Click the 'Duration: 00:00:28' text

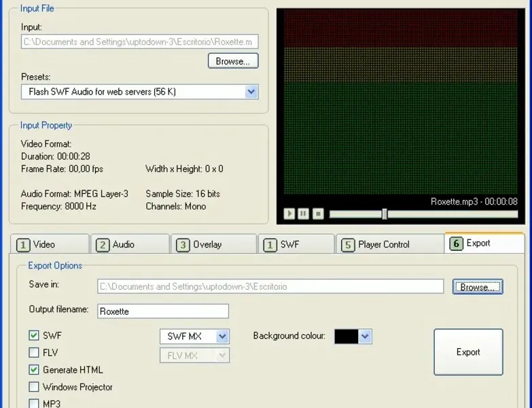[x=56, y=156]
